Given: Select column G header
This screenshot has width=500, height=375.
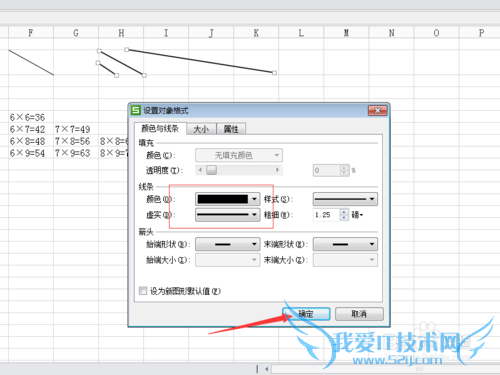Looking at the screenshot, I should click(76, 33).
